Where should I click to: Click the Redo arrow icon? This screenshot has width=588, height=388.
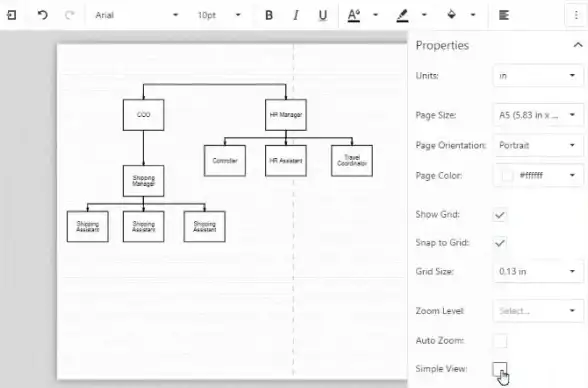click(70, 15)
